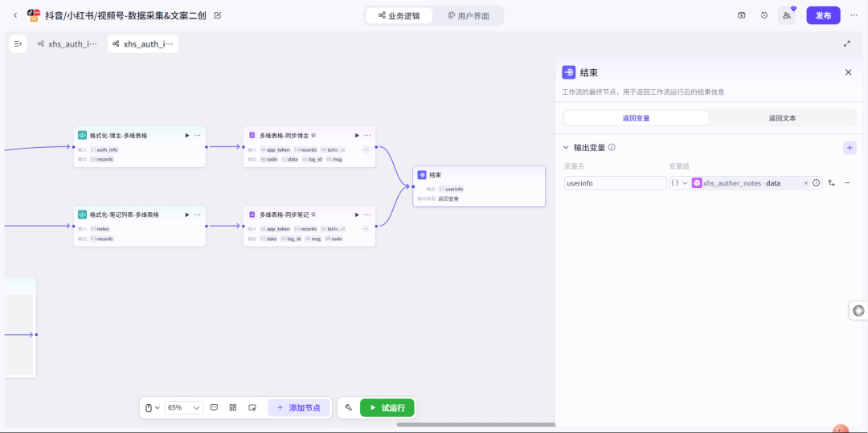
Task: Expand canvas to fullscreen icon
Action: pos(847,44)
